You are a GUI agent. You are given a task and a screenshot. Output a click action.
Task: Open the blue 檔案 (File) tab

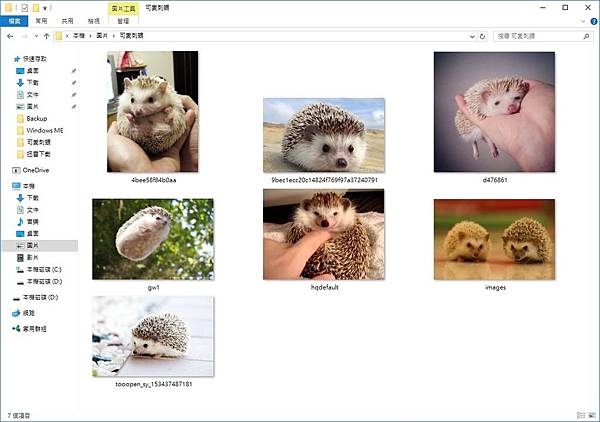point(14,21)
